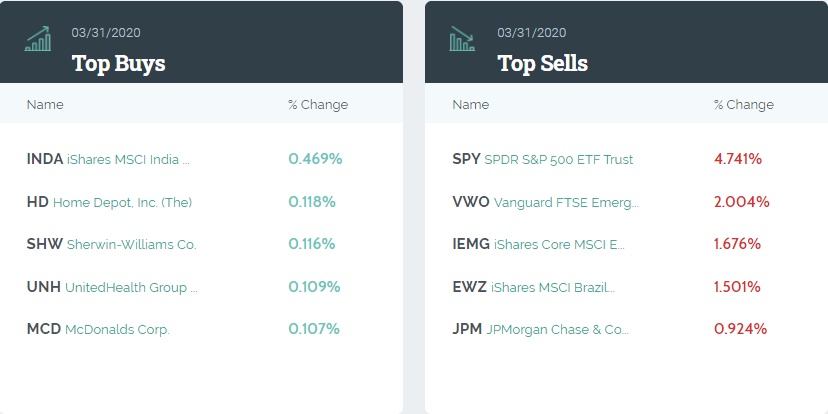Click the Top Sells panel title
Viewport: 828px width, 414px height.
(542, 64)
